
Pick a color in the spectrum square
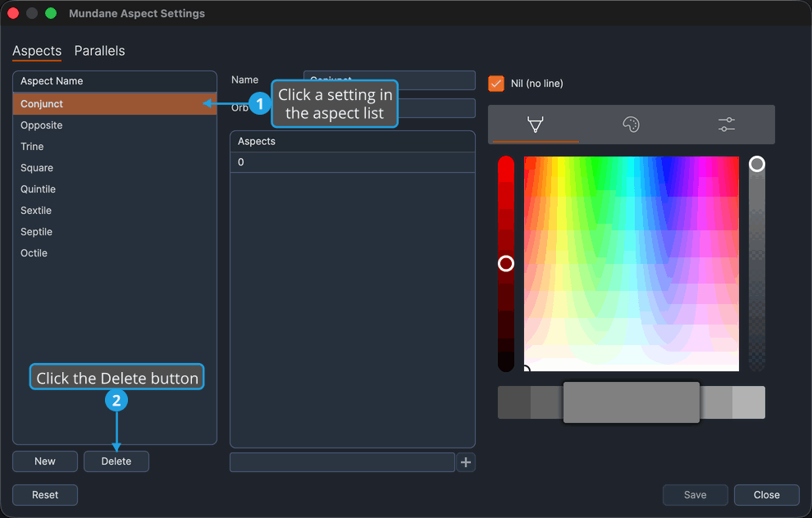point(632,263)
